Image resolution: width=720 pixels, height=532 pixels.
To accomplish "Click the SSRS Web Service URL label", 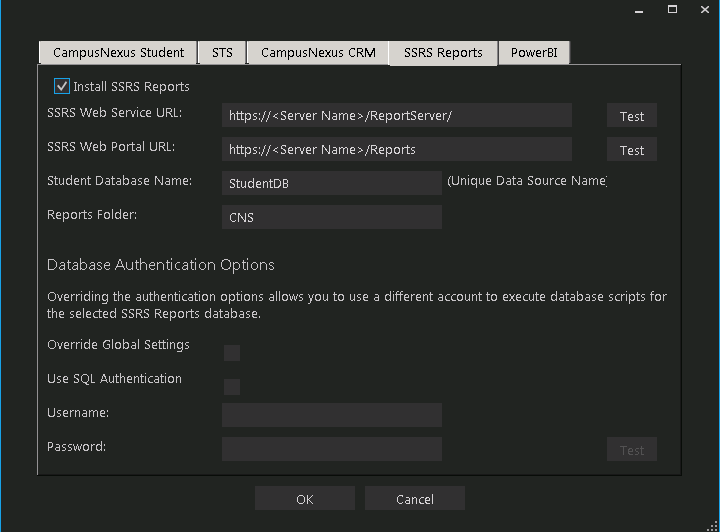I will 114,113.
